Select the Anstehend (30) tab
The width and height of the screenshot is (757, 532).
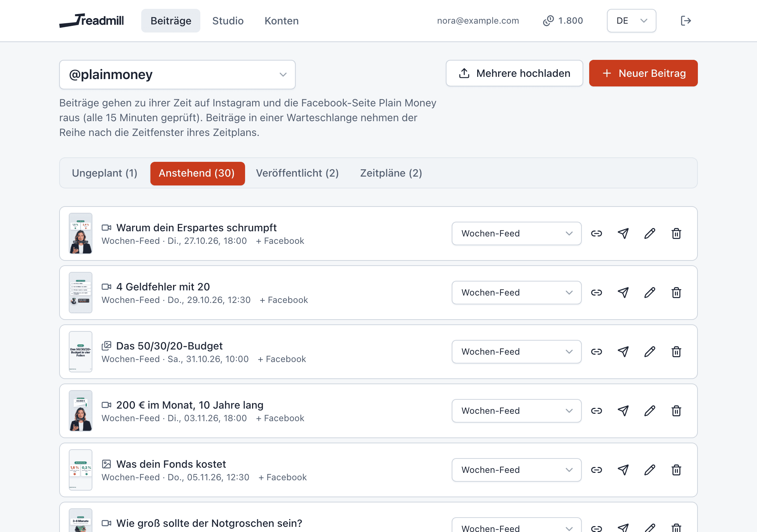(x=197, y=173)
